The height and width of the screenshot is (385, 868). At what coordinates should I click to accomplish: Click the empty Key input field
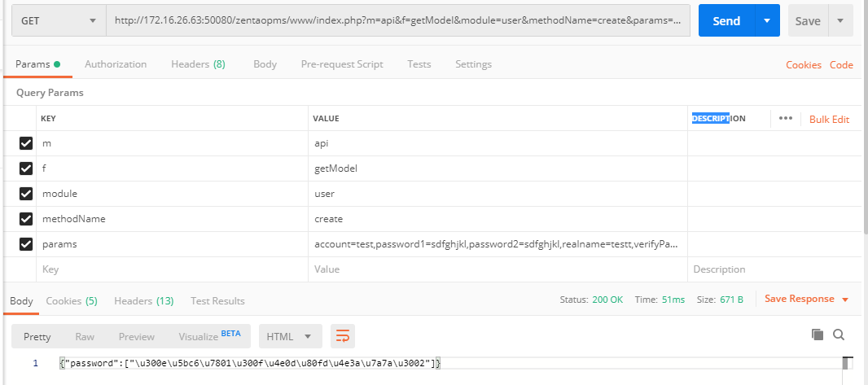pos(171,269)
